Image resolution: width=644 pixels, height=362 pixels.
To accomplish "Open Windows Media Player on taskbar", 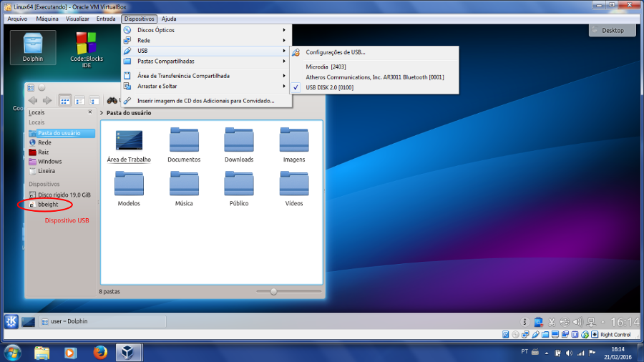I will [x=70, y=353].
